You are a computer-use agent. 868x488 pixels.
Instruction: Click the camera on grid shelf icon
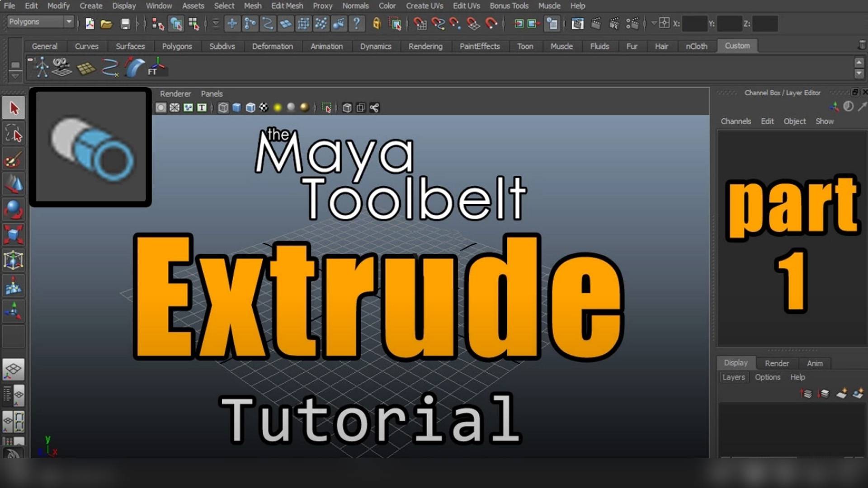tap(62, 67)
